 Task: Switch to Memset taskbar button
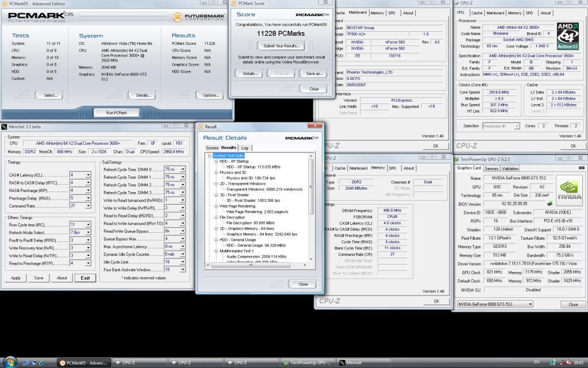pos(363,363)
